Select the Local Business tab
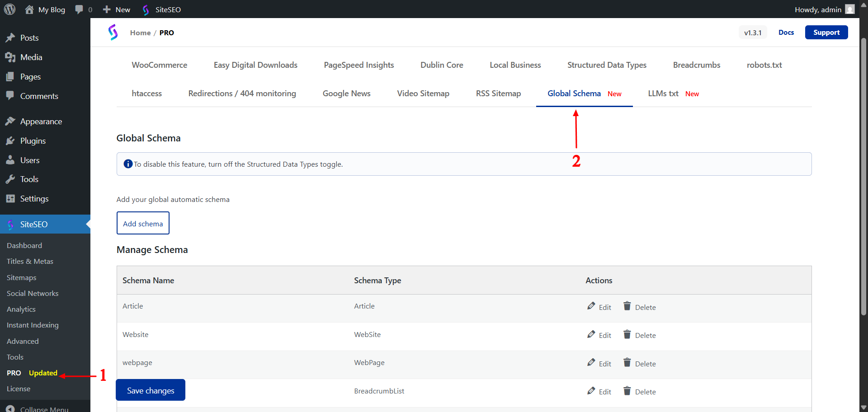This screenshot has width=868, height=412. (x=515, y=65)
